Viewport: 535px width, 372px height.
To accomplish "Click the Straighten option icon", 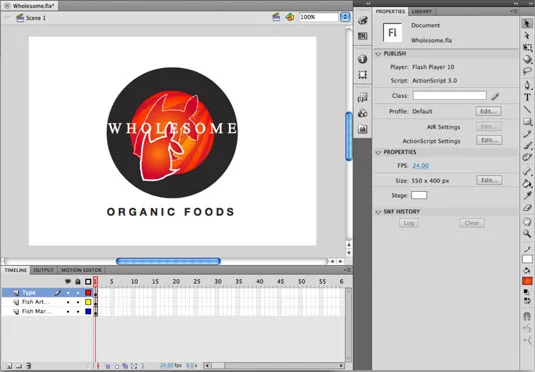I will pyautogui.click(x=527, y=340).
